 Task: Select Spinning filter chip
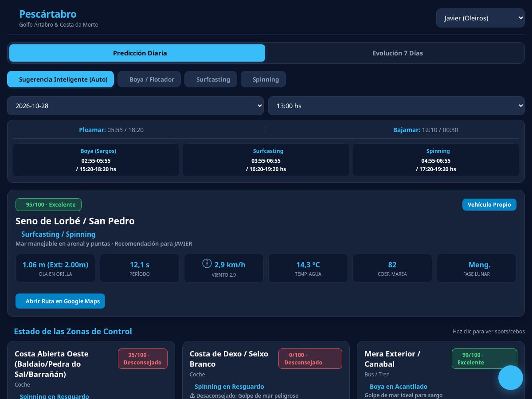(x=263, y=79)
